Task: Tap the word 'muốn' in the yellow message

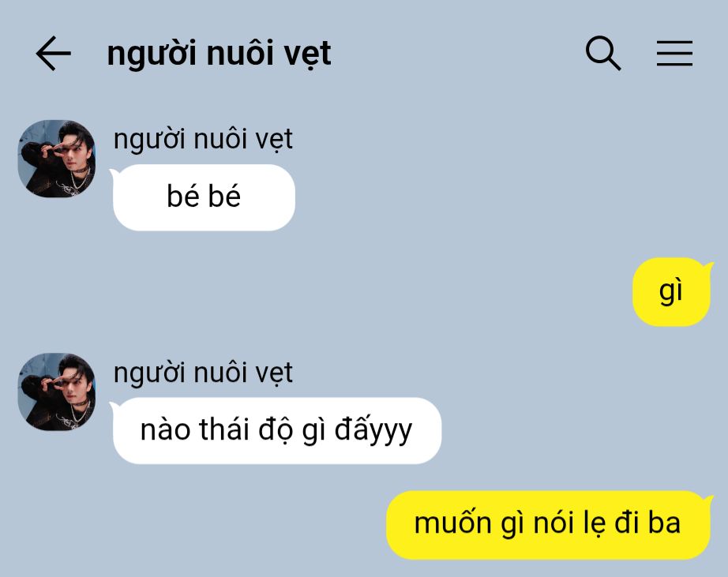Action: click(x=452, y=523)
